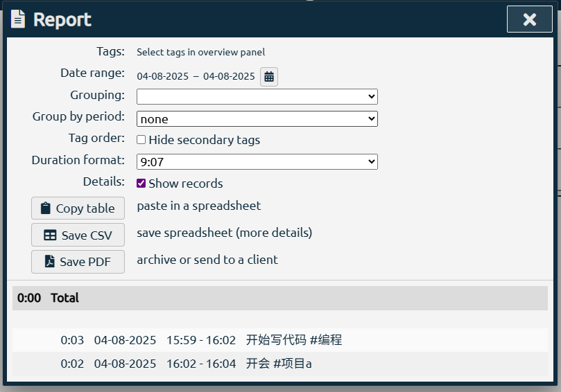This screenshot has height=392, width=561.
Task: Click 'archive or send to a client' description
Action: coord(207,260)
